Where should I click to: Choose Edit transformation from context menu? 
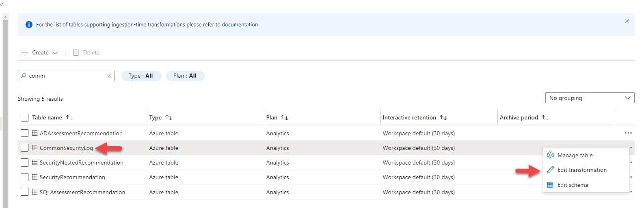pos(582,170)
